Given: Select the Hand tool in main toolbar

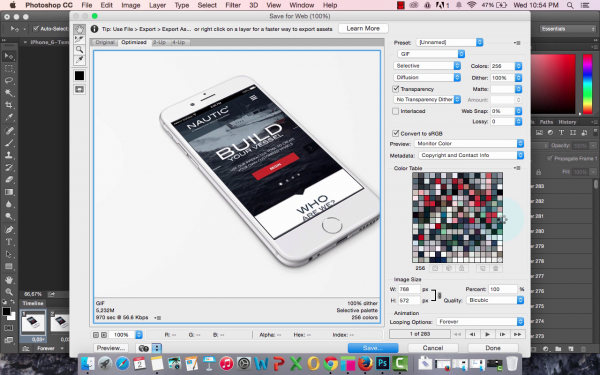Looking at the screenshot, I should tap(9, 280).
